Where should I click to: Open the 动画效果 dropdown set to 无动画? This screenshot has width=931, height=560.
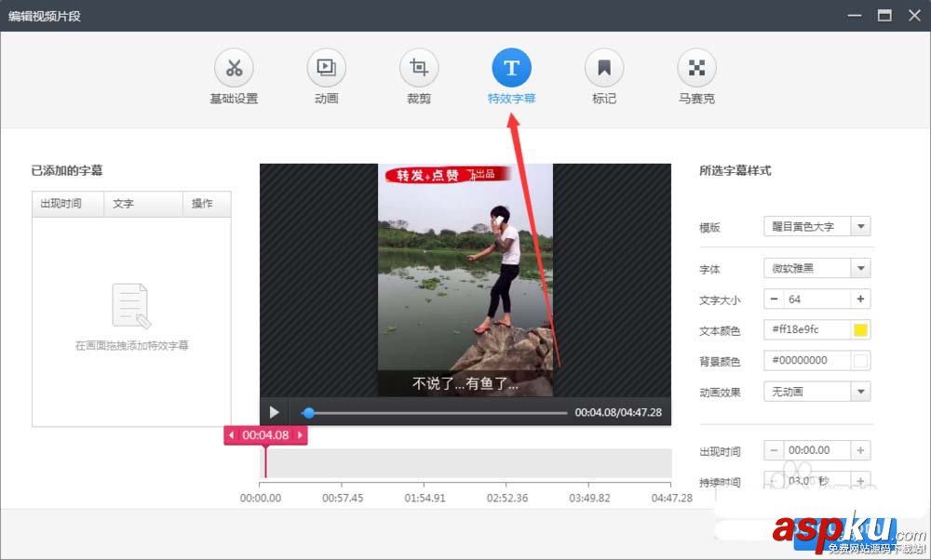(816, 391)
